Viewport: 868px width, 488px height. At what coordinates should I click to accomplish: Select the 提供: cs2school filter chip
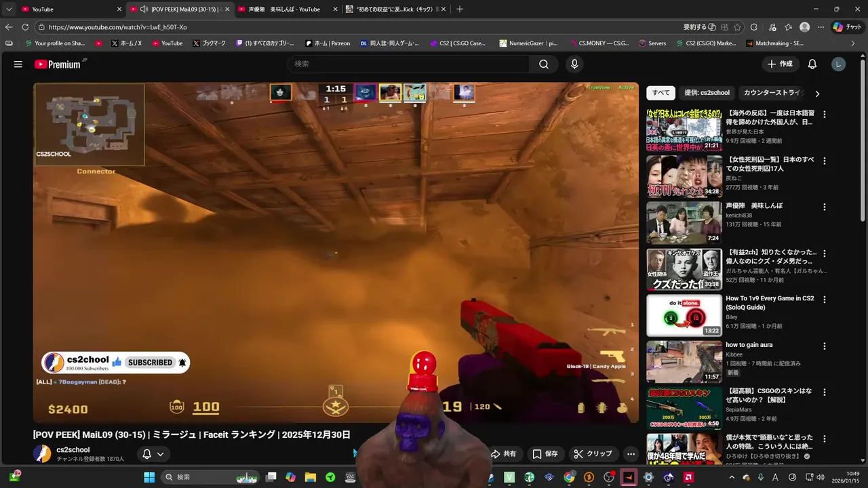pyautogui.click(x=707, y=93)
